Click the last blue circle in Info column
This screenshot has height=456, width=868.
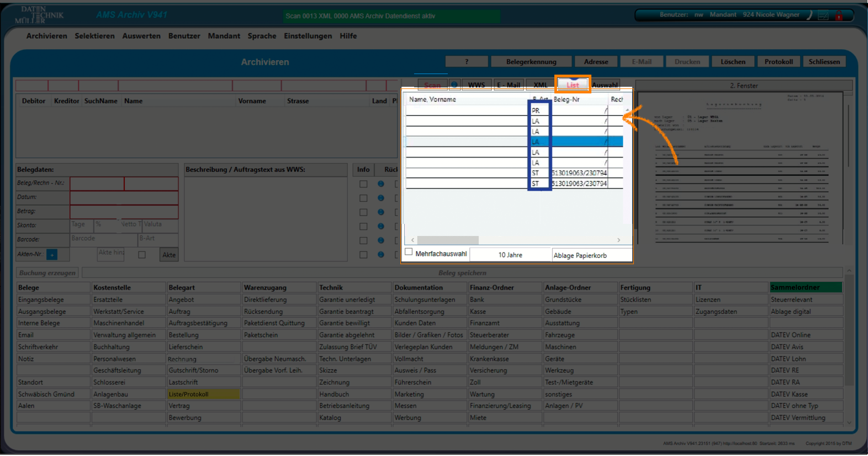point(380,255)
